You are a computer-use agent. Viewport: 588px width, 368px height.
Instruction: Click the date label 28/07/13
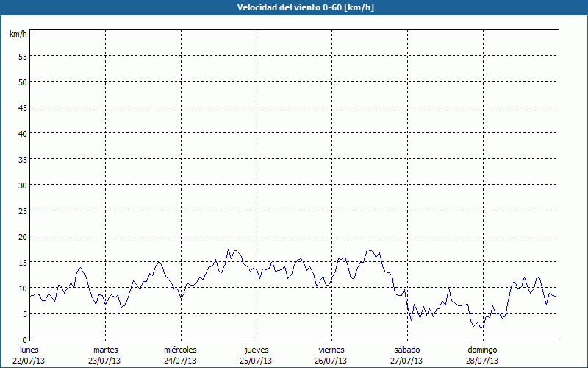coord(482,361)
